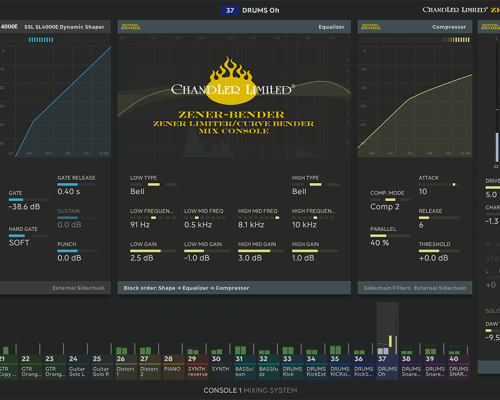Click External Sidechain under the Compressor section
This screenshot has height=400, width=500.
click(x=440, y=288)
